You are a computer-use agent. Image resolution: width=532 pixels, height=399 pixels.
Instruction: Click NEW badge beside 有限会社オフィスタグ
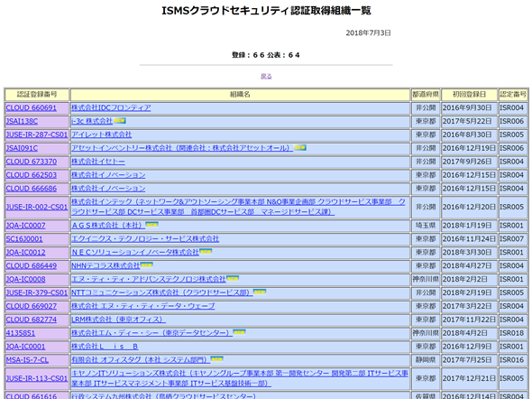[x=216, y=359]
